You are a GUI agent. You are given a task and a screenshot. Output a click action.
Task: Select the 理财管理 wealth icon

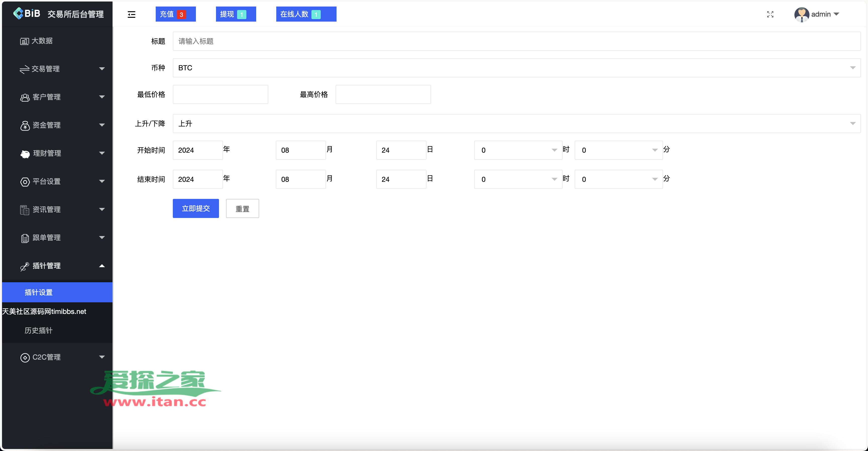[x=25, y=153]
